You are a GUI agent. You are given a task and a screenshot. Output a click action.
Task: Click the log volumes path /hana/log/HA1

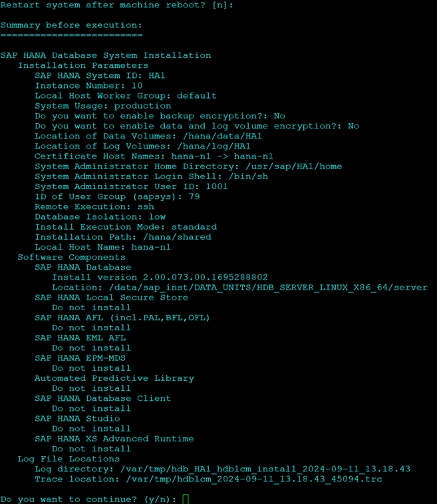click(214, 146)
